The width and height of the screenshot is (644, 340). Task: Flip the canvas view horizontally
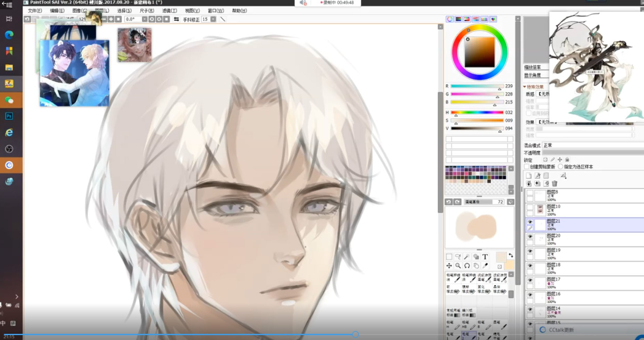click(x=176, y=19)
